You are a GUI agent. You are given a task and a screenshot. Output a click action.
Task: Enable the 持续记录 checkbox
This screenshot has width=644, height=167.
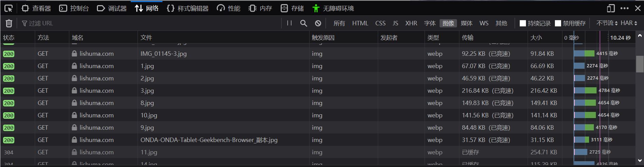[x=523, y=23]
